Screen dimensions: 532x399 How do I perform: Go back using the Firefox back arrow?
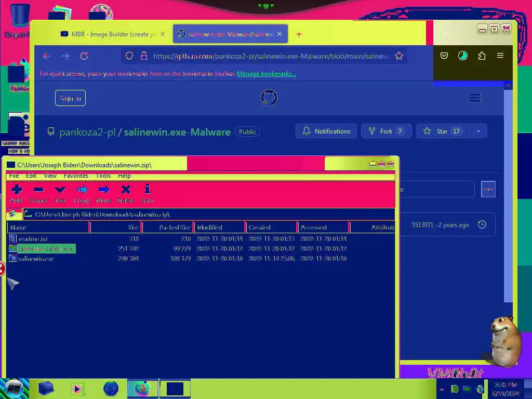(x=46, y=56)
